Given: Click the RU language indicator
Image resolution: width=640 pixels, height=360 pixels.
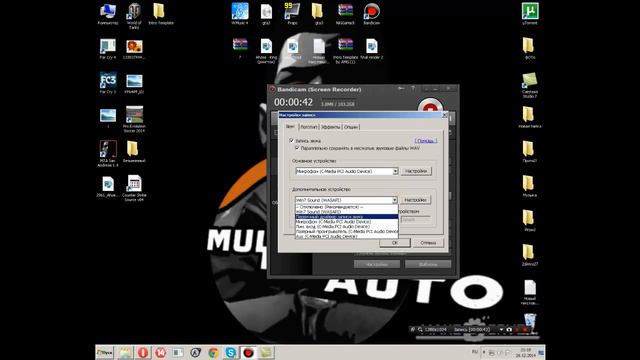Looking at the screenshot, I should pos(475,351).
